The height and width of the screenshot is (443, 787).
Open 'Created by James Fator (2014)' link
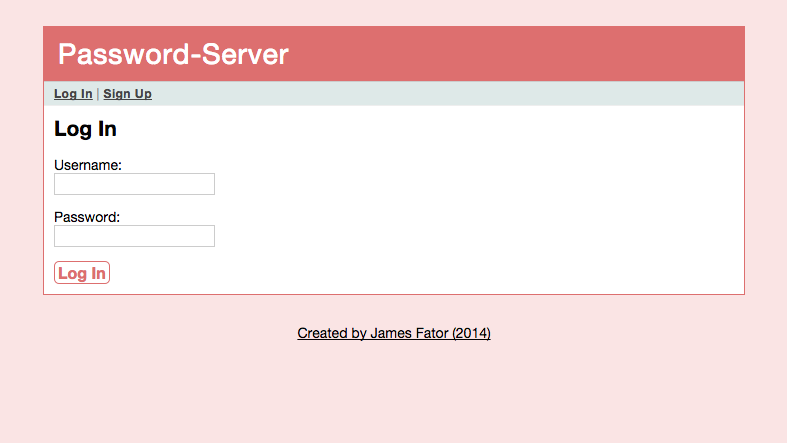click(x=394, y=333)
